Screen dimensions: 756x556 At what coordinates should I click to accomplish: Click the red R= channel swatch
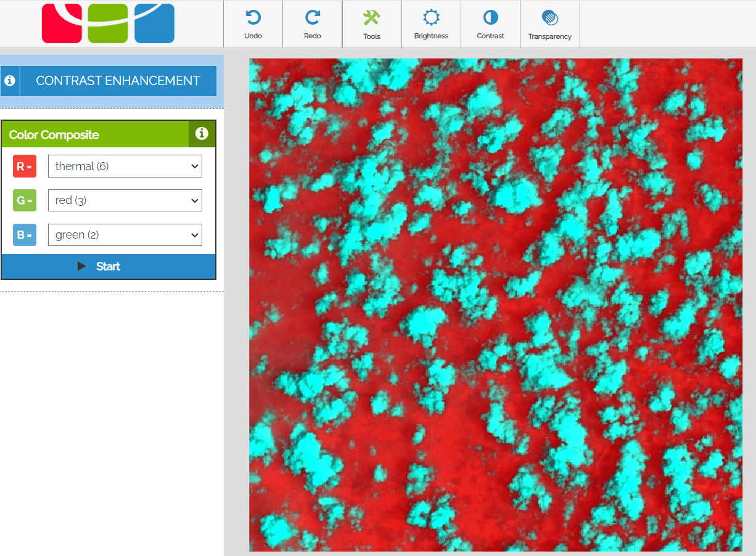(x=25, y=166)
